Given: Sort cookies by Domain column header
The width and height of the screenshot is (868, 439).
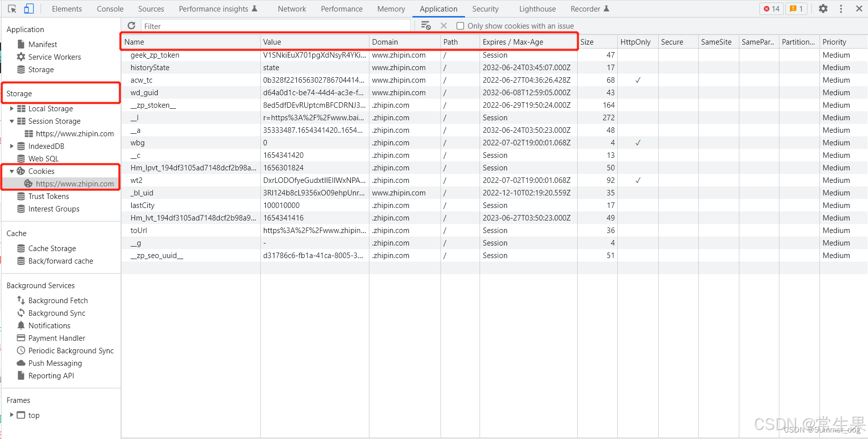Looking at the screenshot, I should [x=404, y=42].
